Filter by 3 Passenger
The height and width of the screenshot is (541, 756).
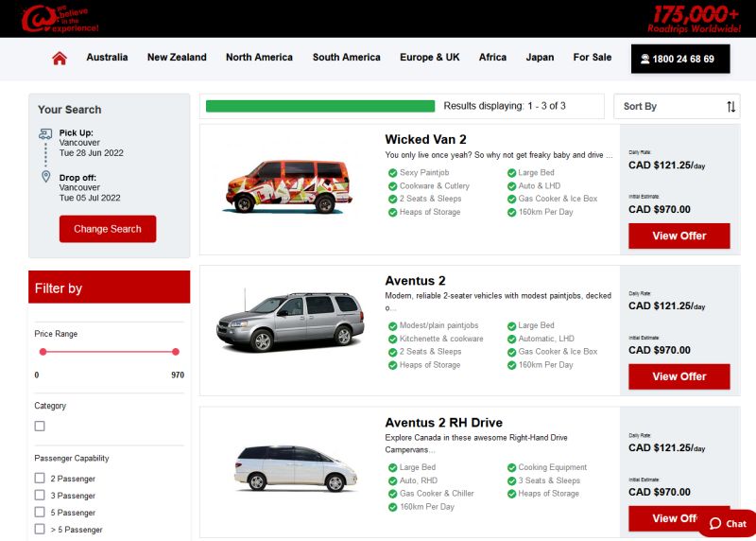click(x=40, y=495)
